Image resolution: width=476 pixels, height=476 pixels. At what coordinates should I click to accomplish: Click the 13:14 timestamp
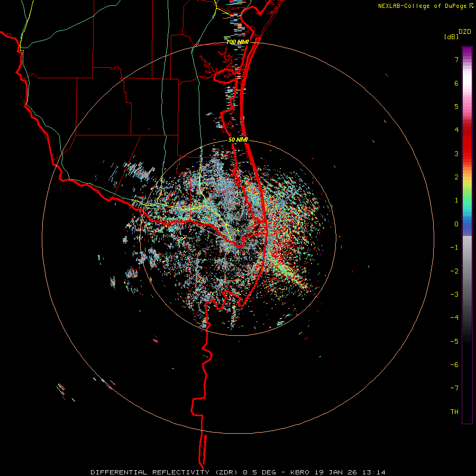pos(373,472)
